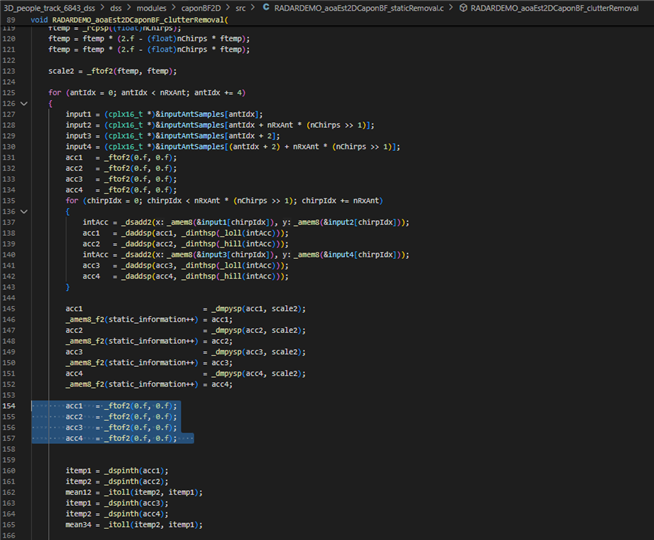Open RADARDEMO_aoaEst2DCaponBF_staticRemoval.c breadcrumb file
654x540 pixels.
pos(359,8)
